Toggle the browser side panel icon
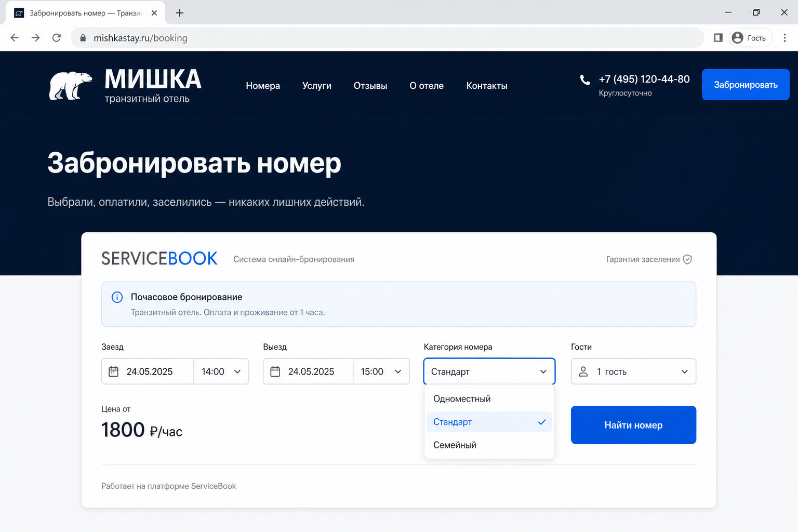The image size is (798, 532). tap(719, 38)
